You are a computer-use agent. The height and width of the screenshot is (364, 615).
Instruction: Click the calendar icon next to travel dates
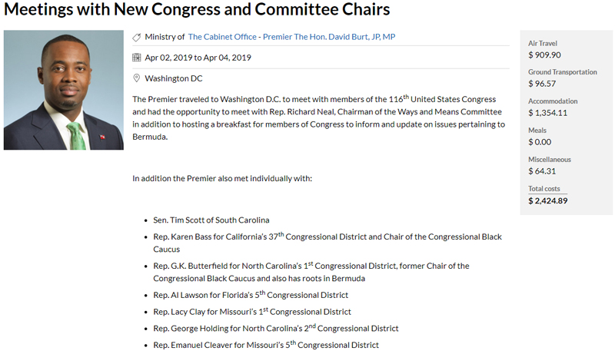click(137, 58)
